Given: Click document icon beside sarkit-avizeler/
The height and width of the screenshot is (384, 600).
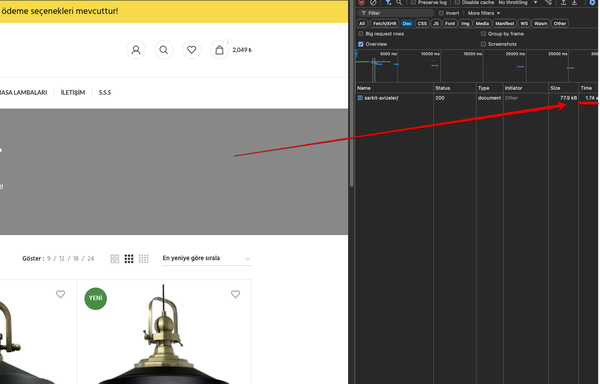Looking at the screenshot, I should 360,98.
